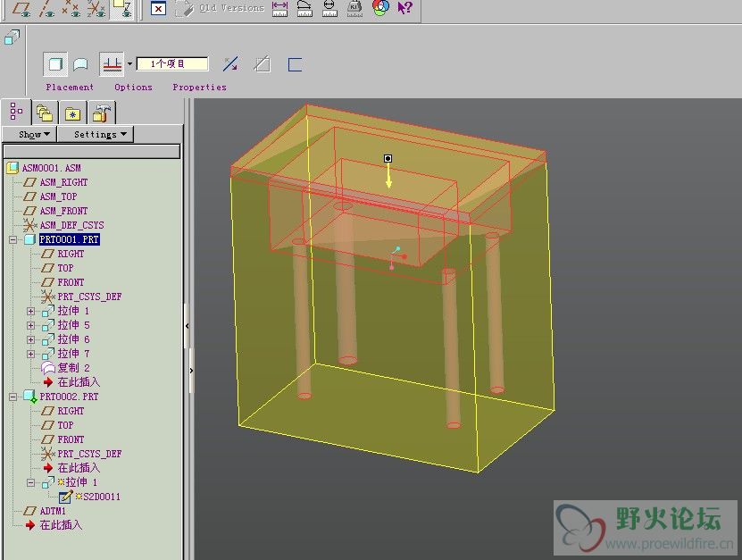742x560 pixels.
Task: Expand the 拉伸 6 feature
Action: [x=30, y=339]
